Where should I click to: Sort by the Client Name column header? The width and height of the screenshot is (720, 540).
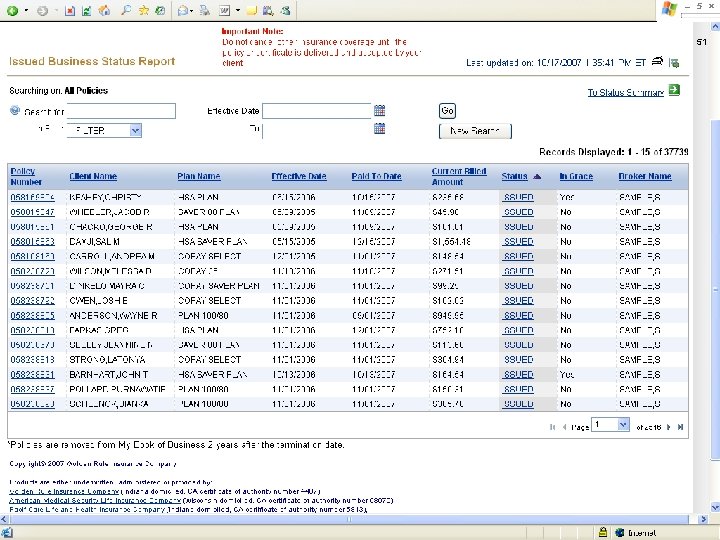pyautogui.click(x=93, y=176)
